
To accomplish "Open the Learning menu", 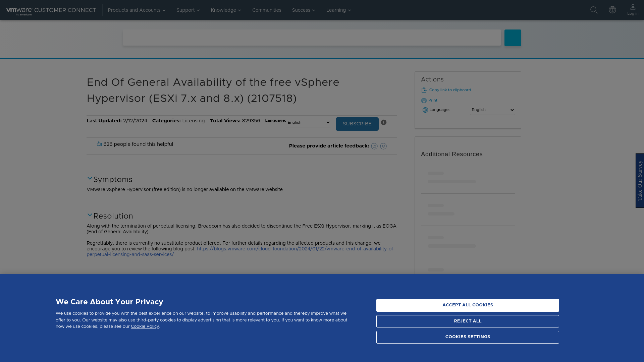I will 339,10.
